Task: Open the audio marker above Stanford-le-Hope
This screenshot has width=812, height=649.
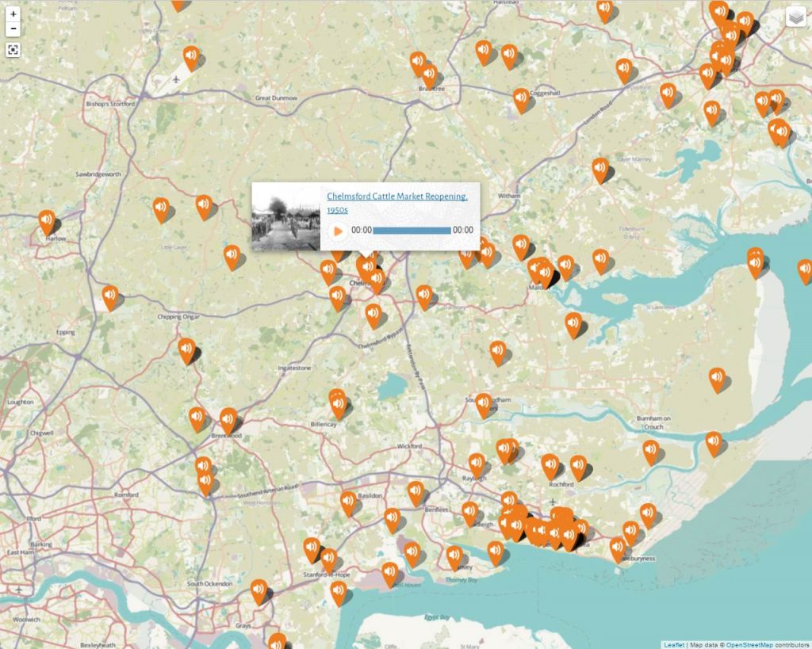Action: (312, 548)
